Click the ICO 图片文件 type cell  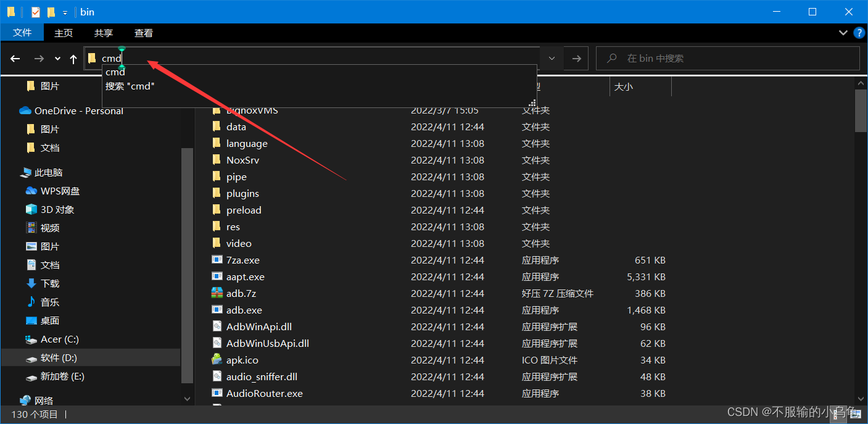(x=550, y=360)
